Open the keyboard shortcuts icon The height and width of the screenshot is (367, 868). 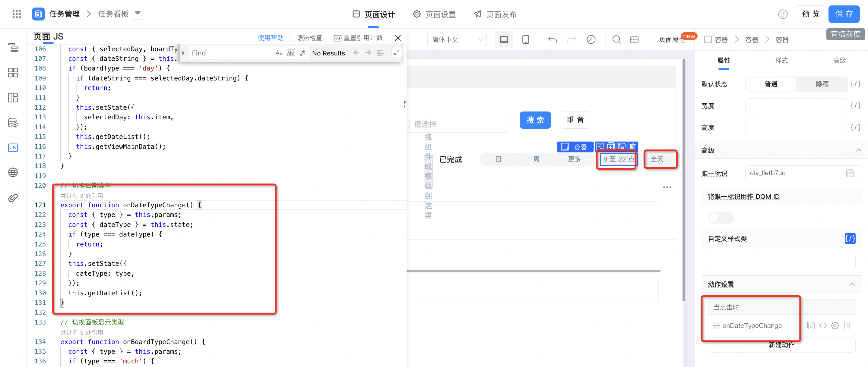pos(634,39)
